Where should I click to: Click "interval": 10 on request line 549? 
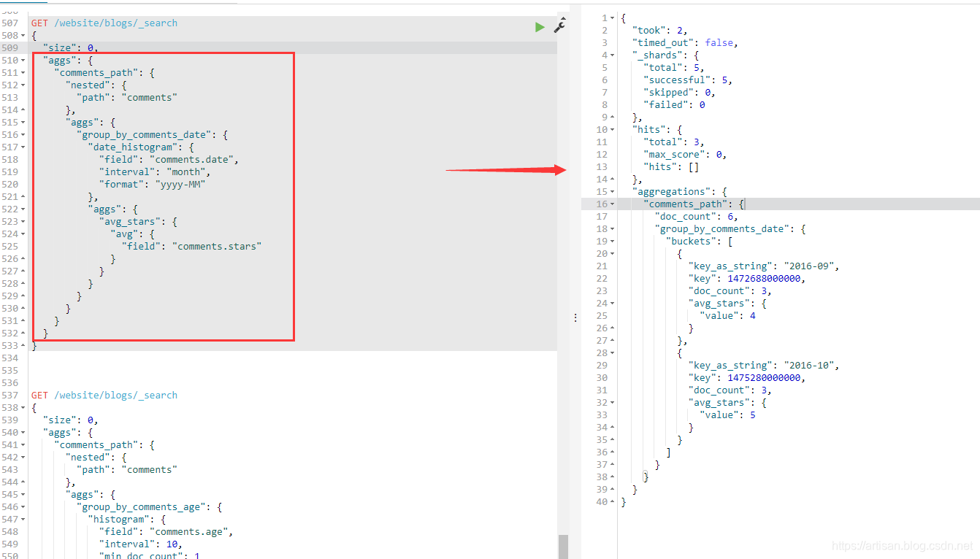[140, 544]
